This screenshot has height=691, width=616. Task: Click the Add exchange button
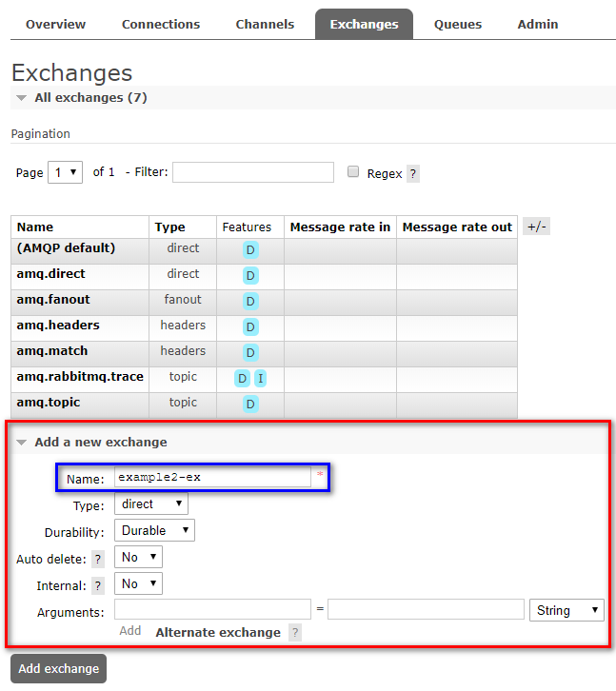click(x=58, y=669)
